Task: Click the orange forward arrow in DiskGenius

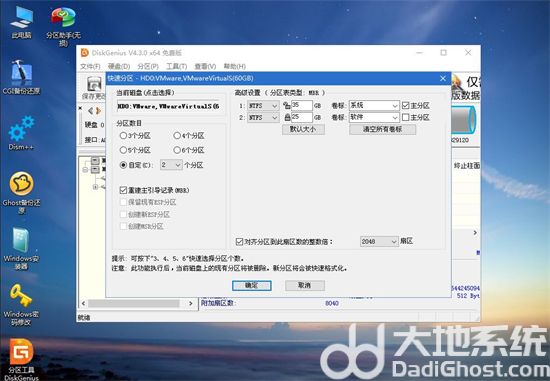Action: tap(99, 111)
